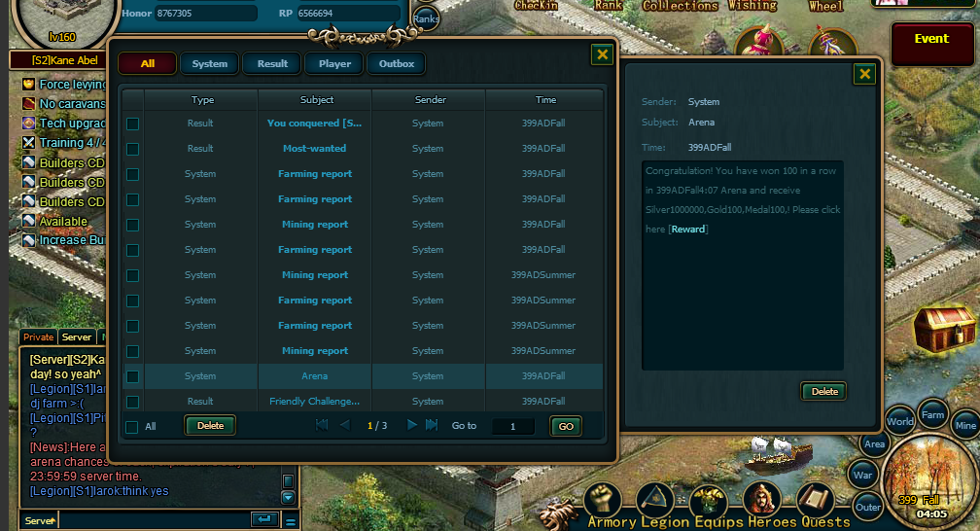Jump to last mail page arrow
This screenshot has height=531, width=980.
coord(432,425)
